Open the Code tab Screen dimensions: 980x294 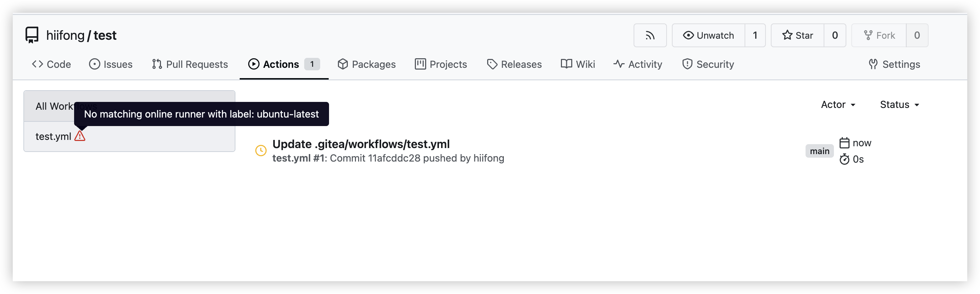[51, 64]
